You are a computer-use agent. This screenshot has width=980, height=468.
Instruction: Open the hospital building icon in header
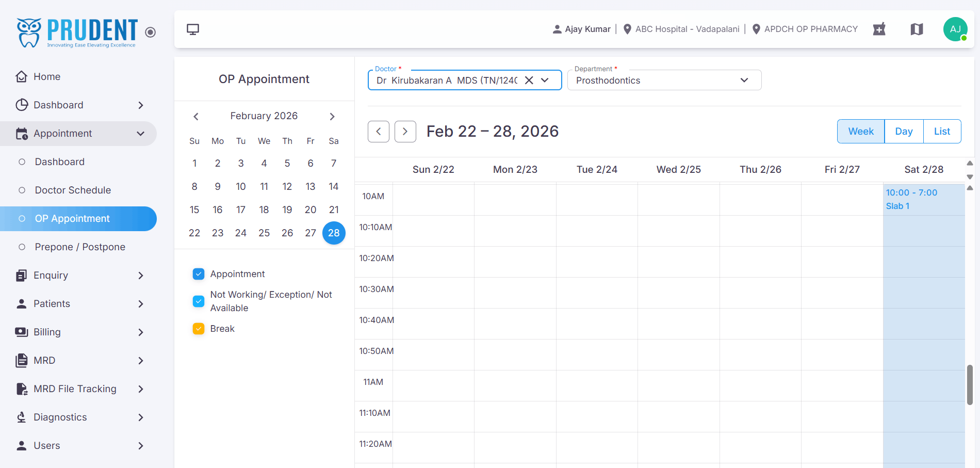[879, 29]
